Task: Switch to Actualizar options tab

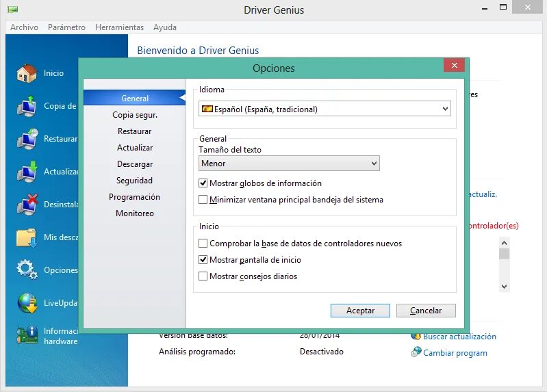Action: (135, 148)
